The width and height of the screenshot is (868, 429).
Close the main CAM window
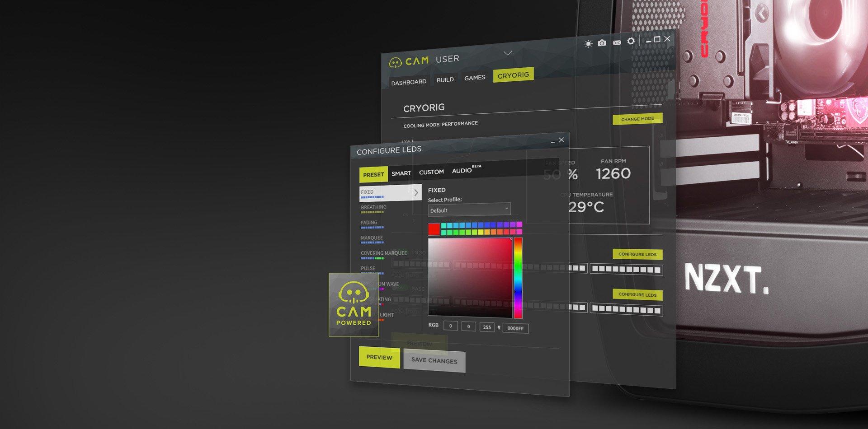[x=667, y=38]
